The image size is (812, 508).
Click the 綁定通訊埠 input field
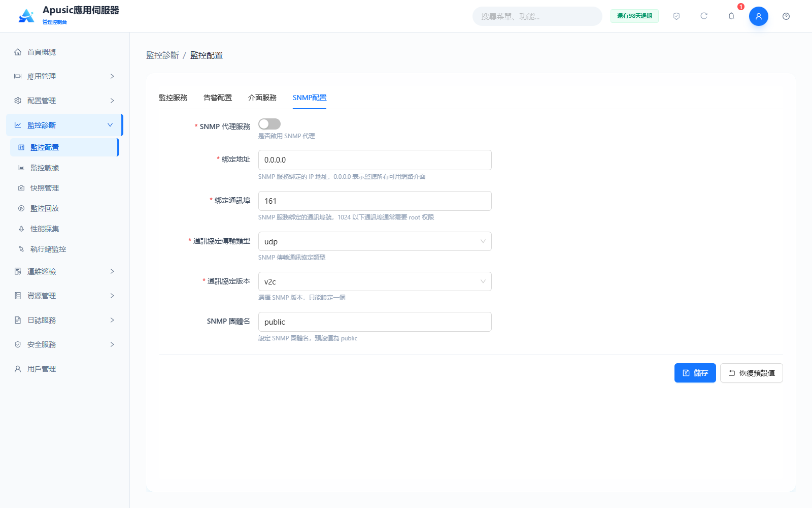(375, 201)
